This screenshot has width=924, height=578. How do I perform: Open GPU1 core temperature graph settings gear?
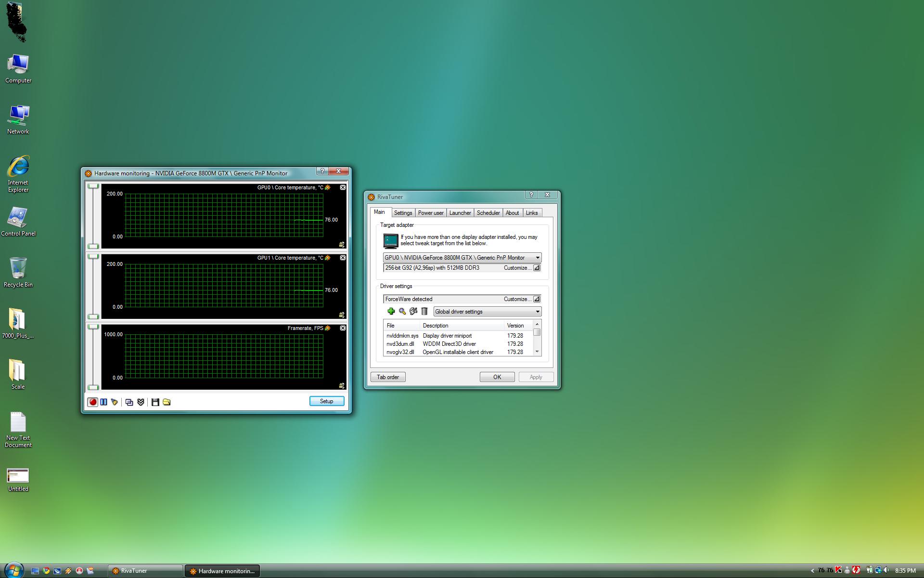click(x=328, y=258)
